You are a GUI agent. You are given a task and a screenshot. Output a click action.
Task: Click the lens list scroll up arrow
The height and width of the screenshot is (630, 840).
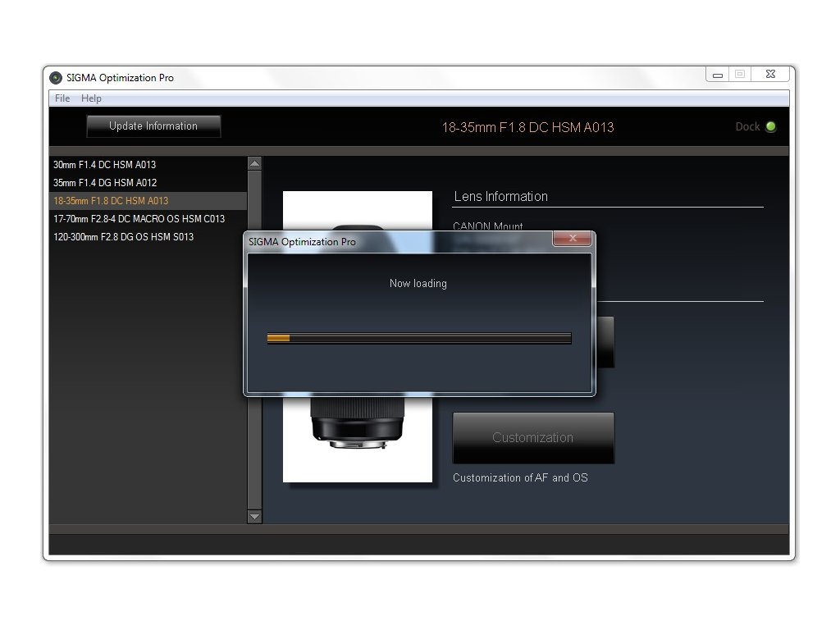tap(255, 163)
